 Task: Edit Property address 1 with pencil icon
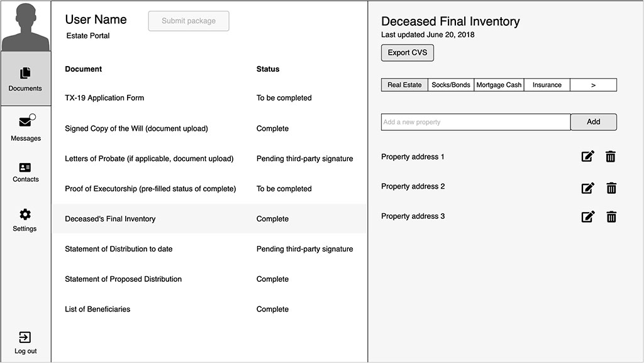click(x=588, y=157)
